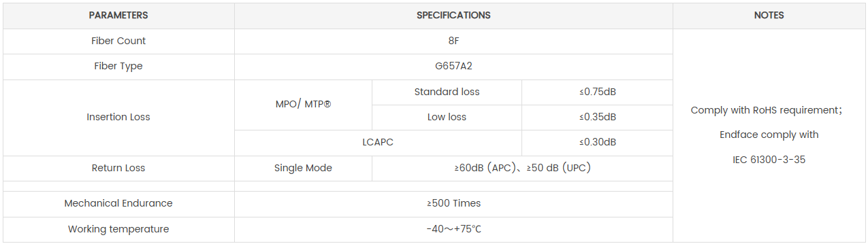Click the LCAPC connector cell
The image size is (868, 246).
tap(378, 143)
